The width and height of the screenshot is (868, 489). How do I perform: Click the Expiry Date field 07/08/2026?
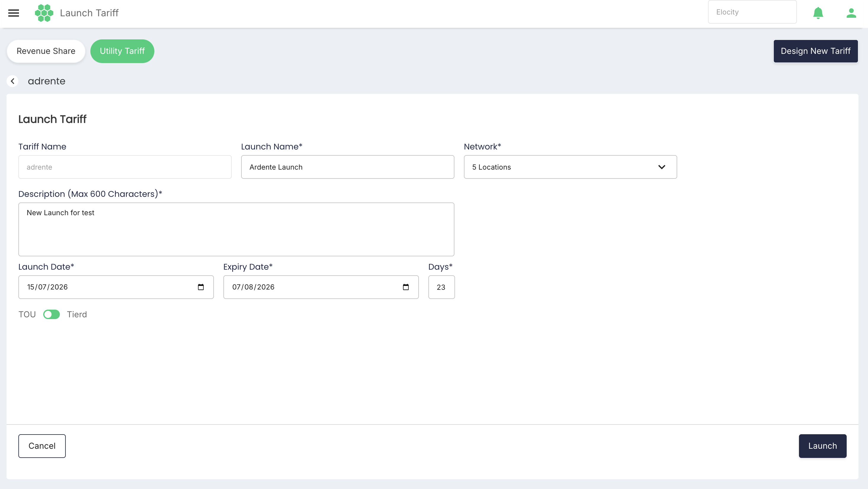click(x=321, y=287)
